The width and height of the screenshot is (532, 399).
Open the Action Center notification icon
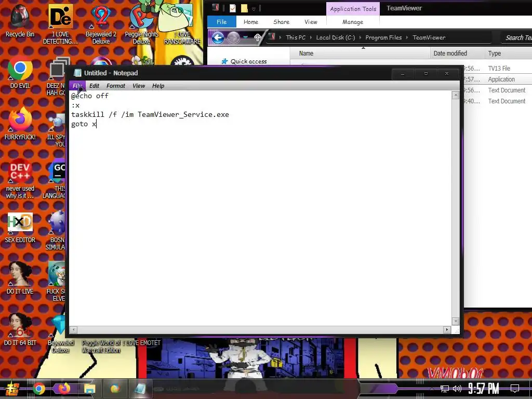point(515,389)
